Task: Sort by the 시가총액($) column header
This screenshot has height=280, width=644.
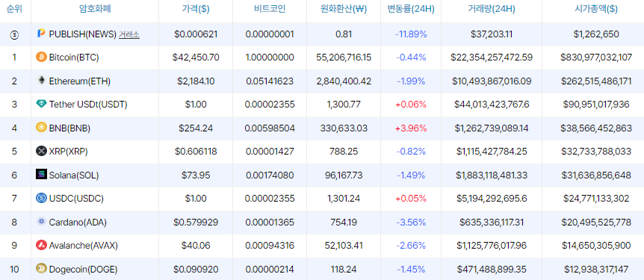Action: click(x=596, y=9)
